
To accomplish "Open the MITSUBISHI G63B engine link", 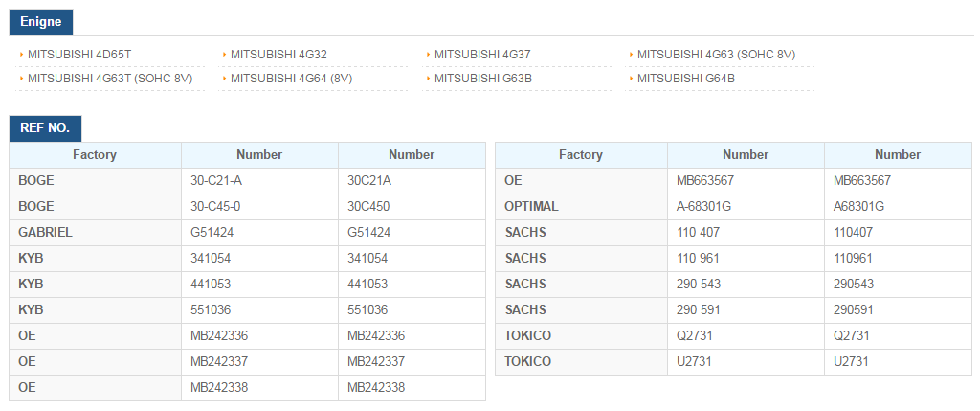I will (x=483, y=79).
